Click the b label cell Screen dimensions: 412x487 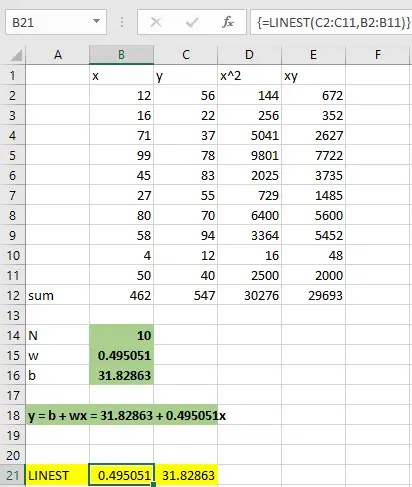tap(58, 375)
